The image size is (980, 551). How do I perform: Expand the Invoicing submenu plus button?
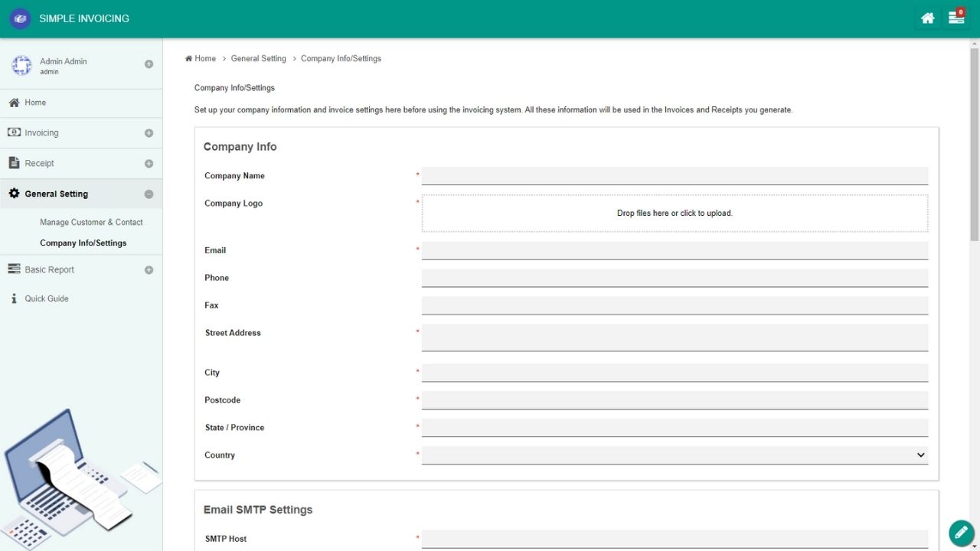pos(149,133)
